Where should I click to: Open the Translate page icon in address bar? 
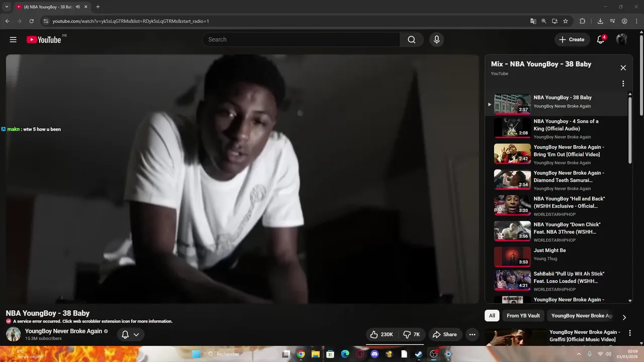[x=533, y=21]
